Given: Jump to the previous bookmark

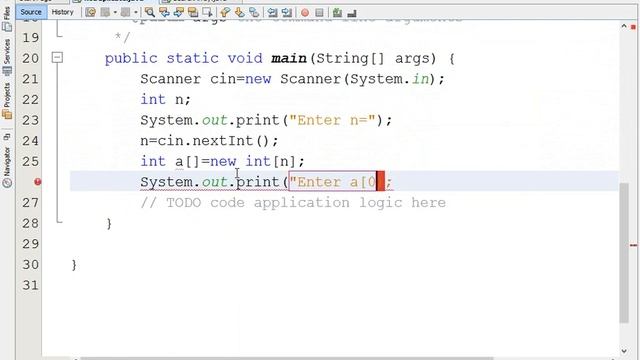Looking at the screenshot, I should coord(225,13).
